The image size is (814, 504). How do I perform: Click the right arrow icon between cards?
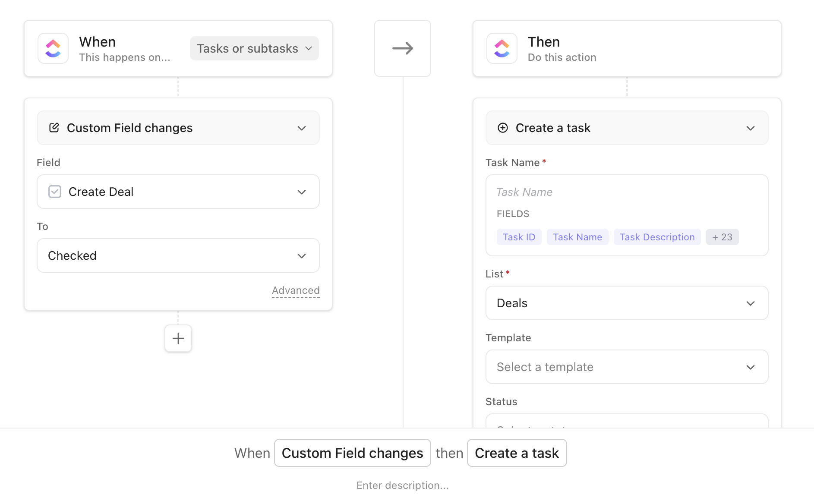tap(402, 48)
